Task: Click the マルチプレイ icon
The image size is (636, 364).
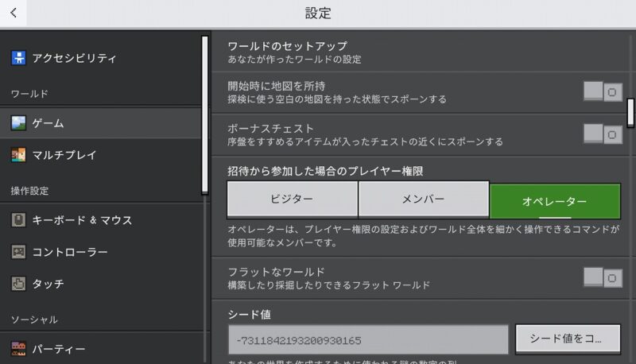Action: [18, 155]
